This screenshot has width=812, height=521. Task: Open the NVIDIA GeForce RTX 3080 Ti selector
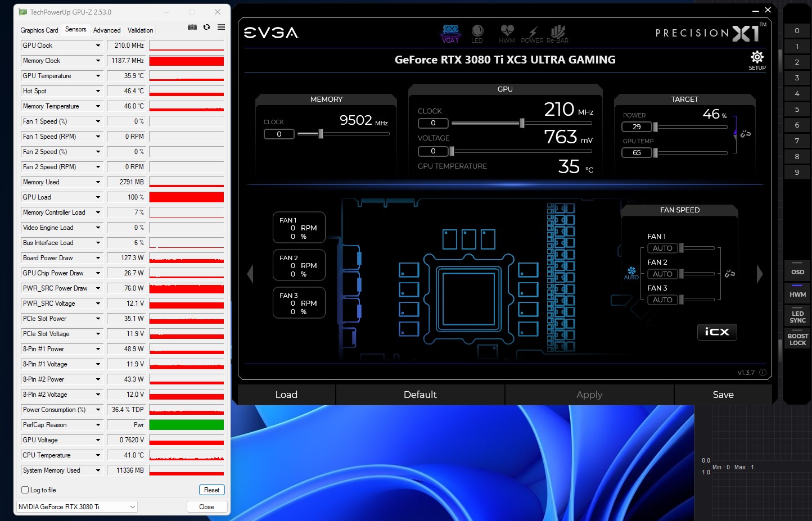coord(77,507)
